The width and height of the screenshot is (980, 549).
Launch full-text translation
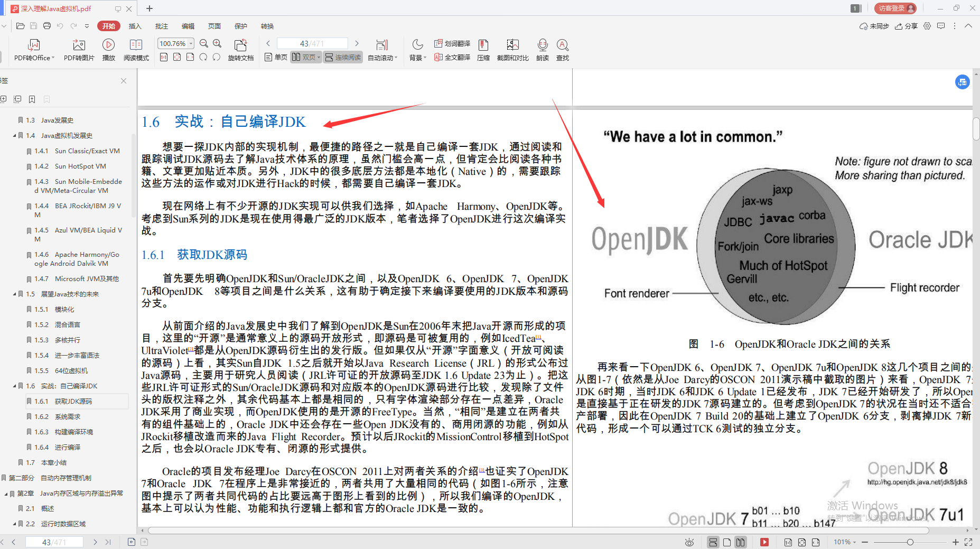coord(452,57)
